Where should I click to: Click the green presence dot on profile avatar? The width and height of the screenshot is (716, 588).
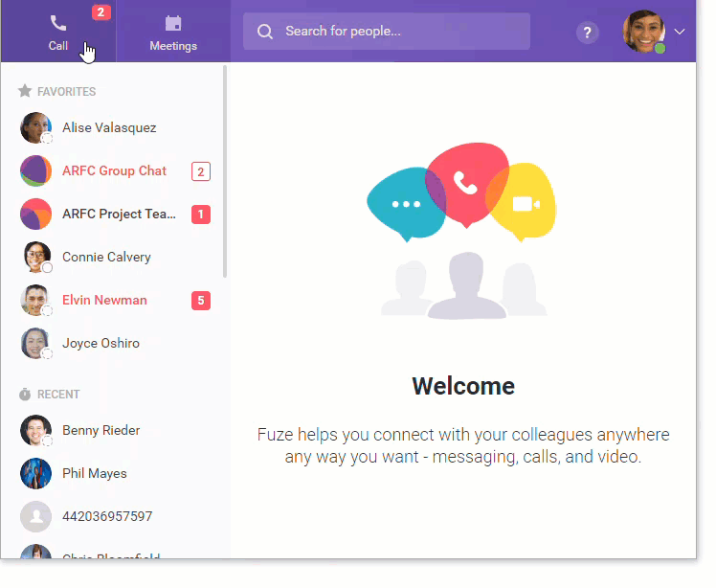660,48
